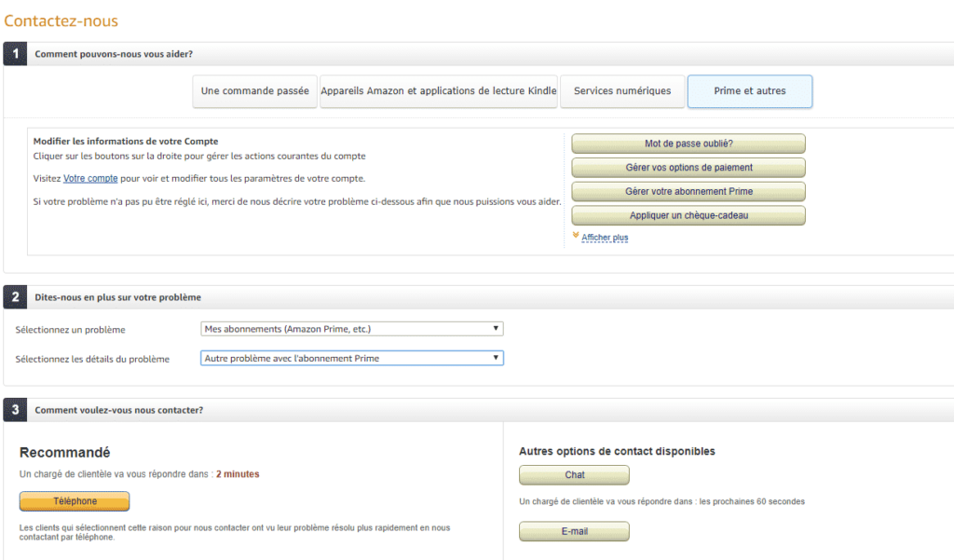Contact support via the Téléphone button
The height and width of the screenshot is (560, 954).
click(75, 501)
